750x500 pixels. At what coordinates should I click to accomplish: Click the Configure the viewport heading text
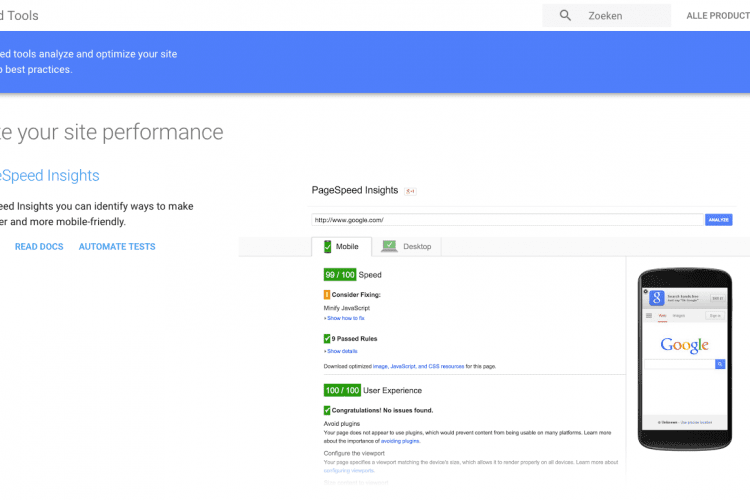tap(354, 453)
